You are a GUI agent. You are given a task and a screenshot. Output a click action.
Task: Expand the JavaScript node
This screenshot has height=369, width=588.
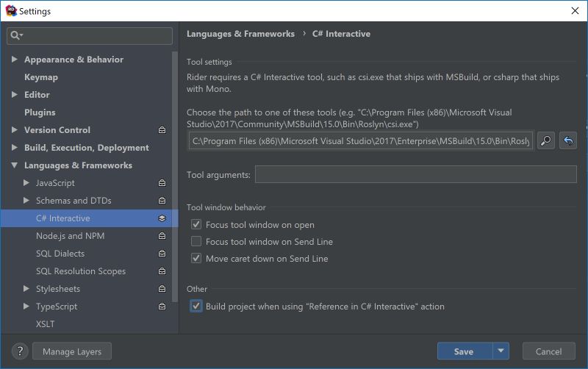point(26,182)
